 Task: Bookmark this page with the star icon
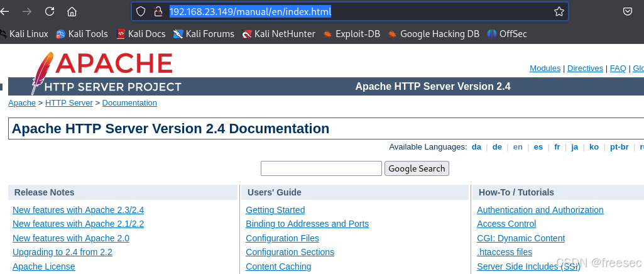pos(559,11)
